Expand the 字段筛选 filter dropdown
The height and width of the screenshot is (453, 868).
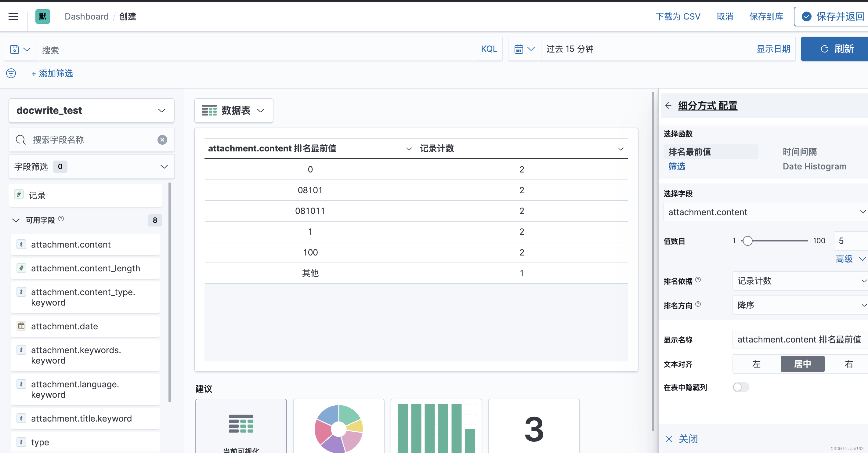coord(91,166)
